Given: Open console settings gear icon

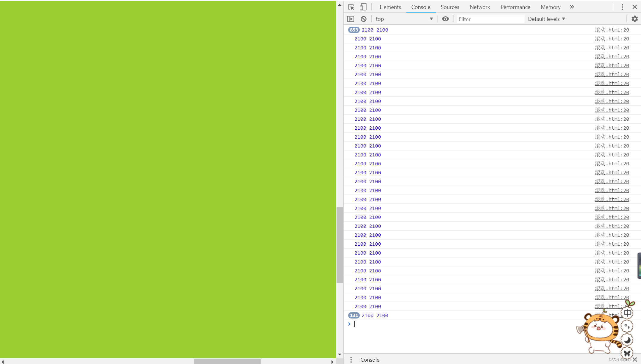Looking at the screenshot, I should pyautogui.click(x=634, y=19).
